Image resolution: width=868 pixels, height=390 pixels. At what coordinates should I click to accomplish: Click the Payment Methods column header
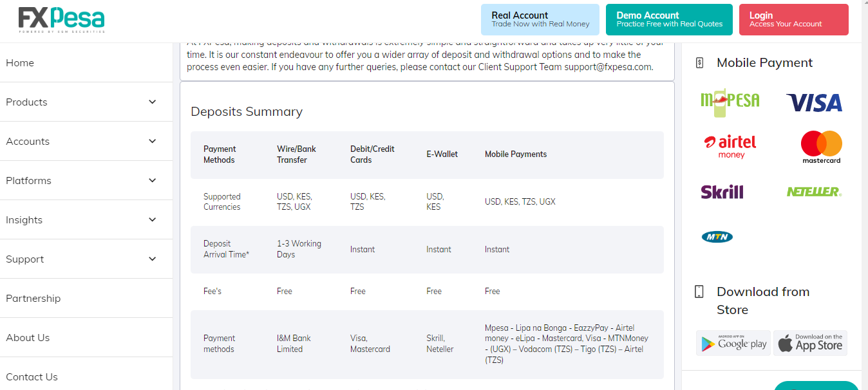[219, 154]
